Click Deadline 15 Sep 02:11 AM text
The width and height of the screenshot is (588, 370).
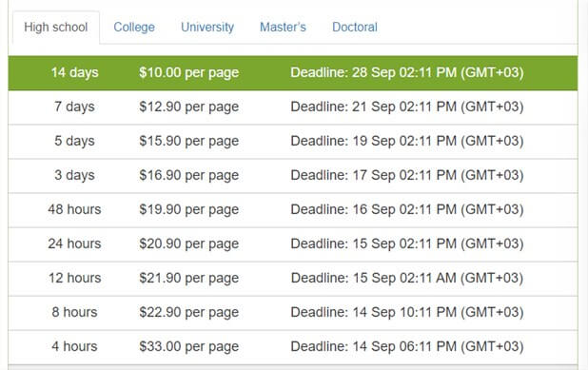pyautogui.click(x=407, y=278)
